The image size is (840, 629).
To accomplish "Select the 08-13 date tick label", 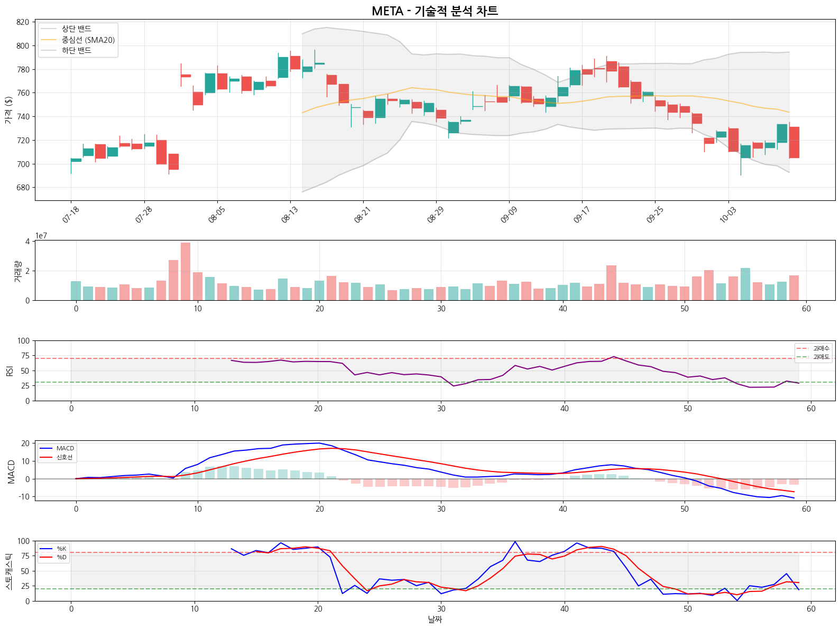I will point(290,215).
